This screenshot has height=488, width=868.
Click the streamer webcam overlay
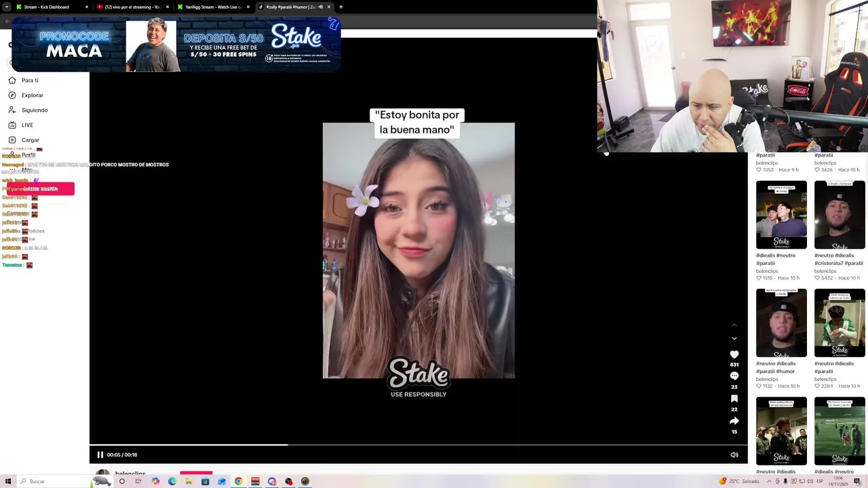(732, 76)
